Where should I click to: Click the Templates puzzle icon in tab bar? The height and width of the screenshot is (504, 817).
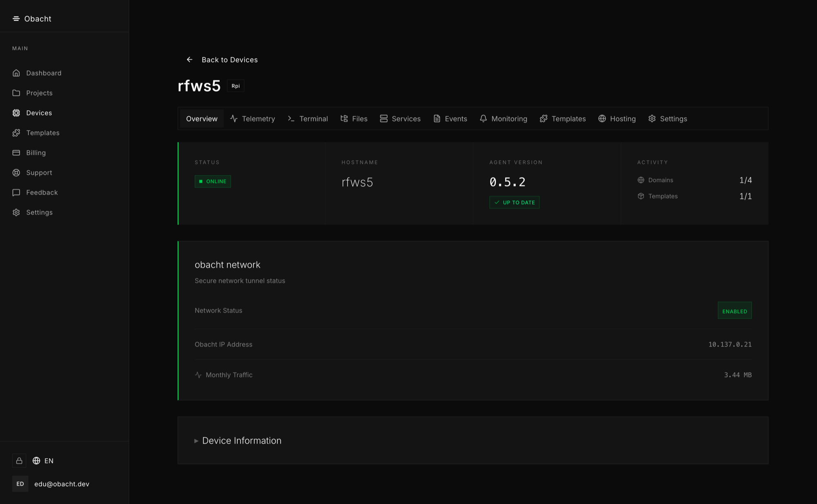pyautogui.click(x=543, y=118)
